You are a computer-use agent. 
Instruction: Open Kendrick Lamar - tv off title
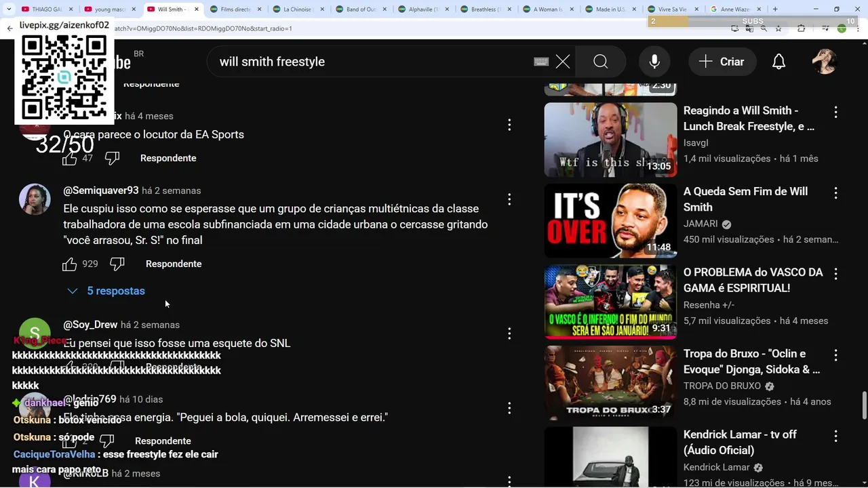tap(740, 443)
